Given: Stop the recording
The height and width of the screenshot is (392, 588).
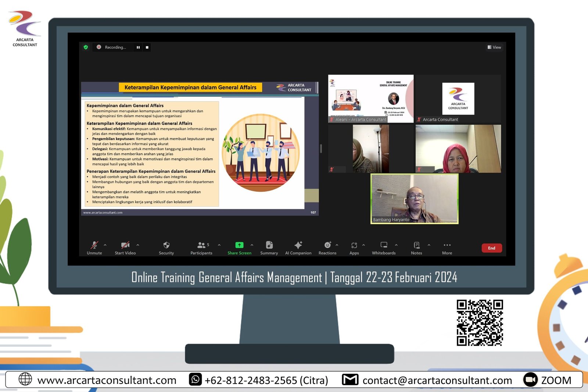Looking at the screenshot, I should tap(147, 47).
